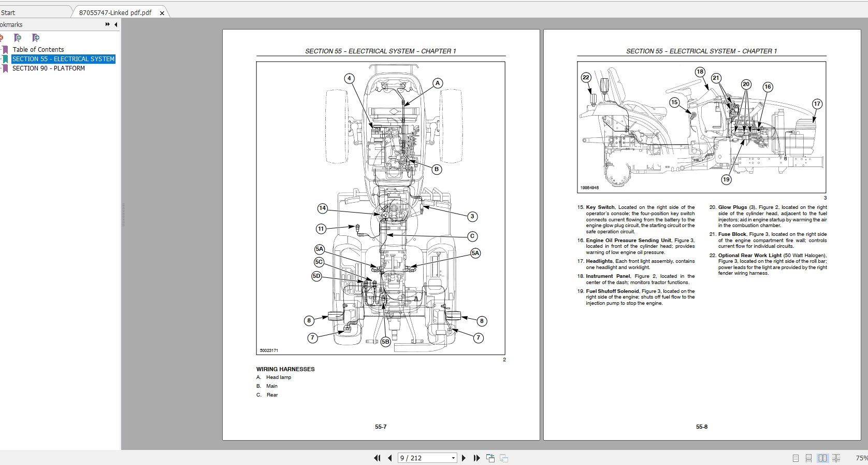This screenshot has width=868, height=465.
Task: Select two-page facing layout
Action: (822, 458)
